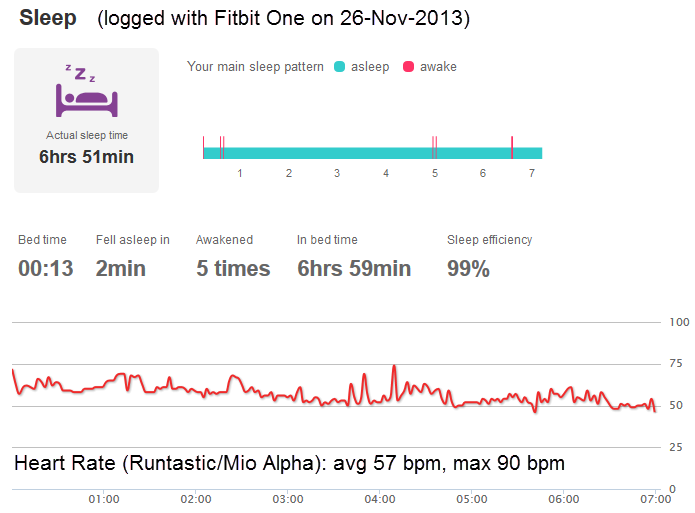Click the Fell asleep in 2min value
Image resolution: width=695 pixels, height=513 pixels.
pos(121,268)
